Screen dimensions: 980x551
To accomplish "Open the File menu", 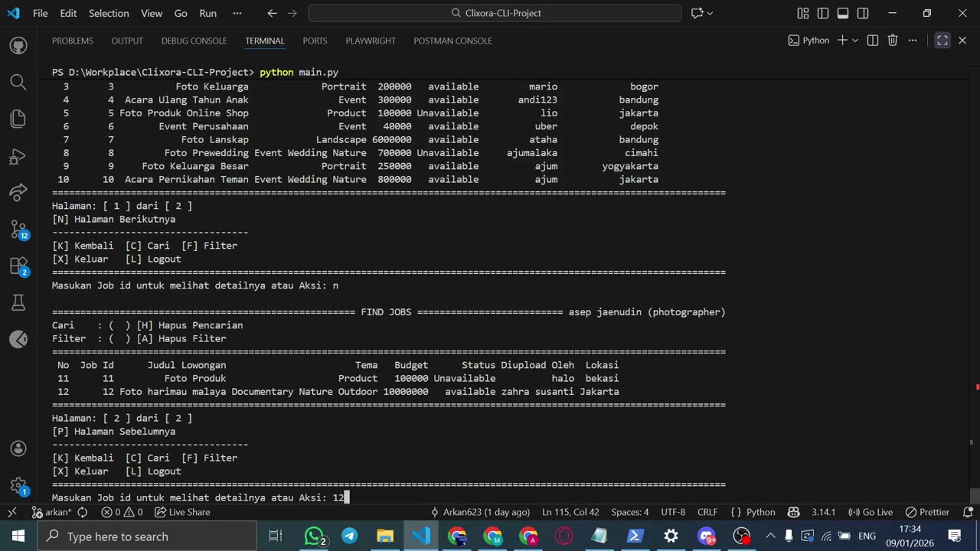I will pyautogui.click(x=41, y=13).
